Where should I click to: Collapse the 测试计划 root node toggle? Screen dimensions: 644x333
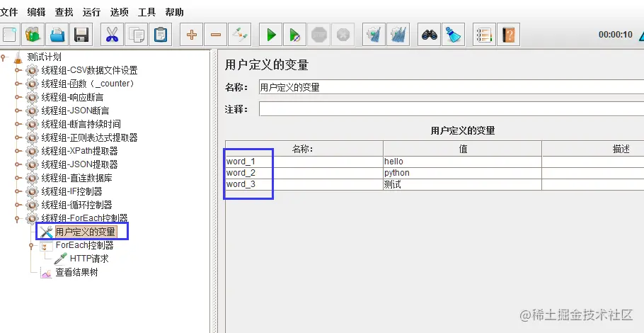4,57
